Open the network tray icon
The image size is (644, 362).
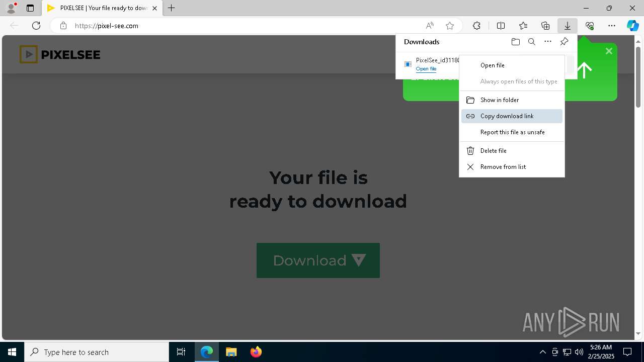pyautogui.click(x=567, y=352)
